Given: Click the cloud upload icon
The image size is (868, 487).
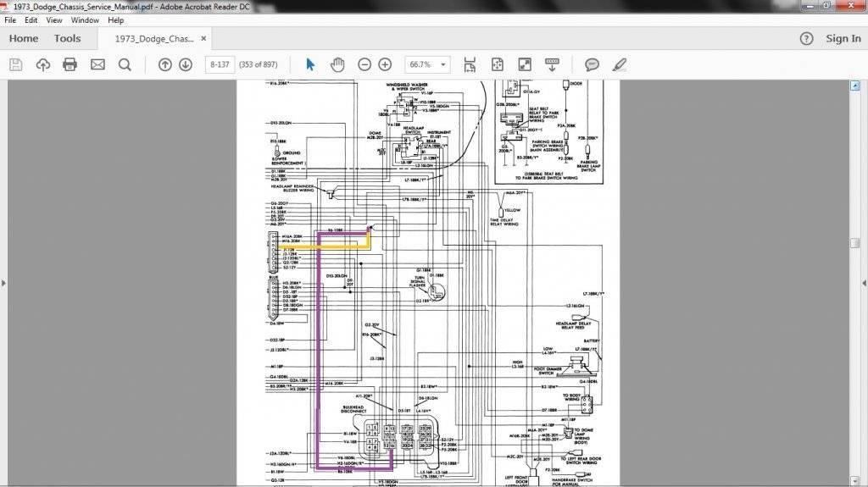Looking at the screenshot, I should [x=42, y=64].
